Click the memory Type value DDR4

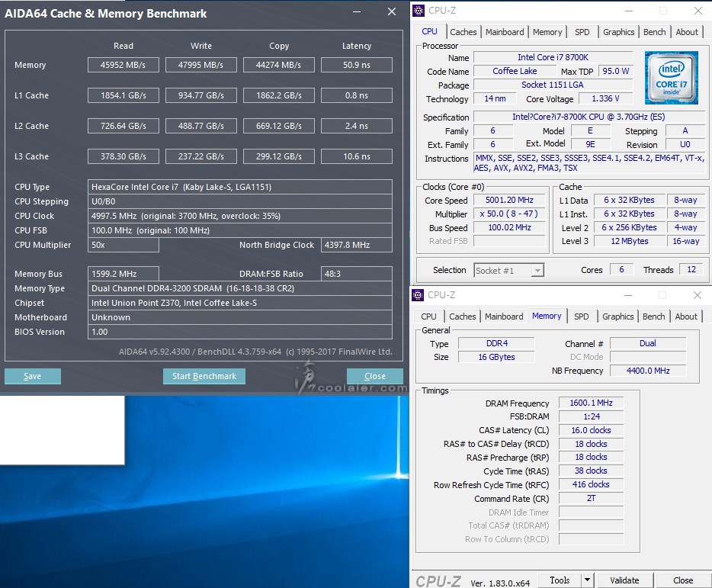497,343
